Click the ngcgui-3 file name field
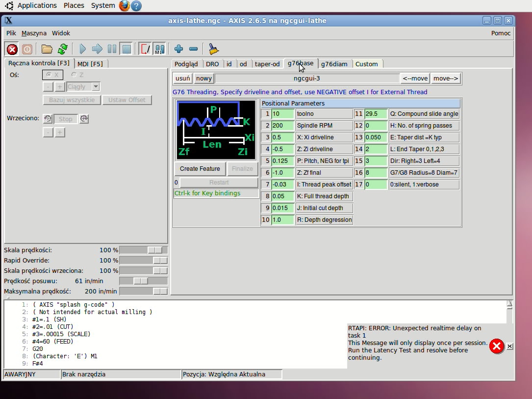532x399 pixels. [307, 79]
